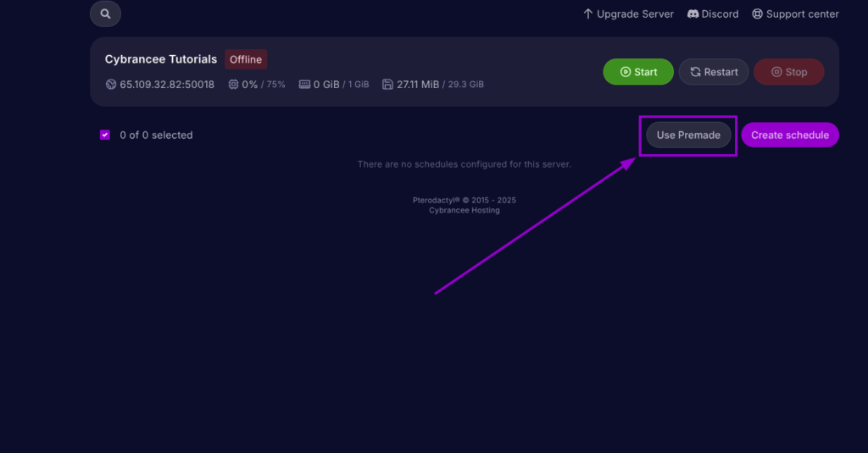This screenshot has width=868, height=453.
Task: Open the Discord link
Action: (x=713, y=14)
